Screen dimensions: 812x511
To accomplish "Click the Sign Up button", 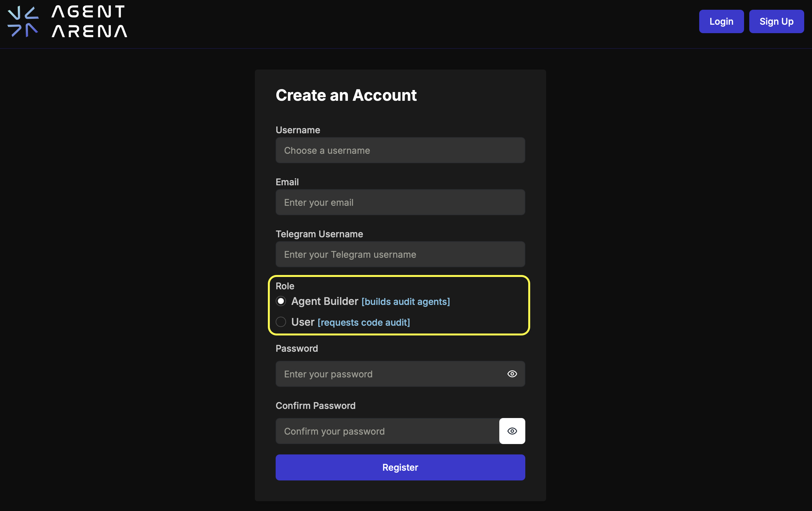I will coord(776,21).
